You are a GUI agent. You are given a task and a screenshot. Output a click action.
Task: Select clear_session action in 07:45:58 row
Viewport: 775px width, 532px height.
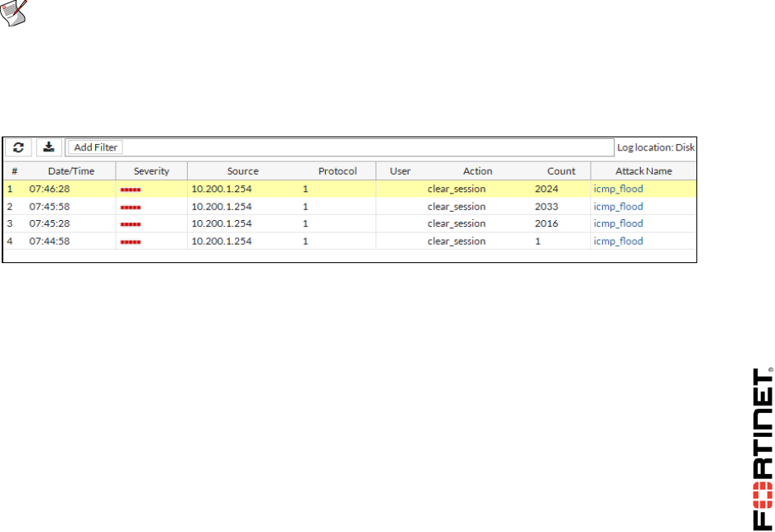457,207
